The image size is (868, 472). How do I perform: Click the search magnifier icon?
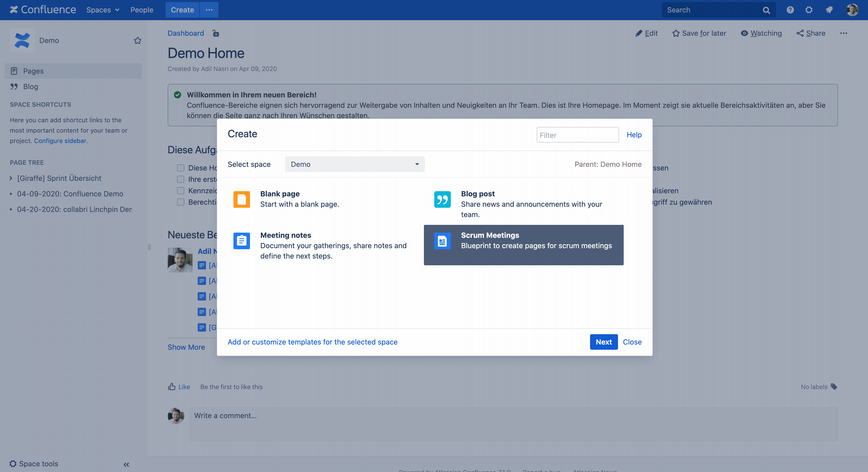click(x=766, y=10)
